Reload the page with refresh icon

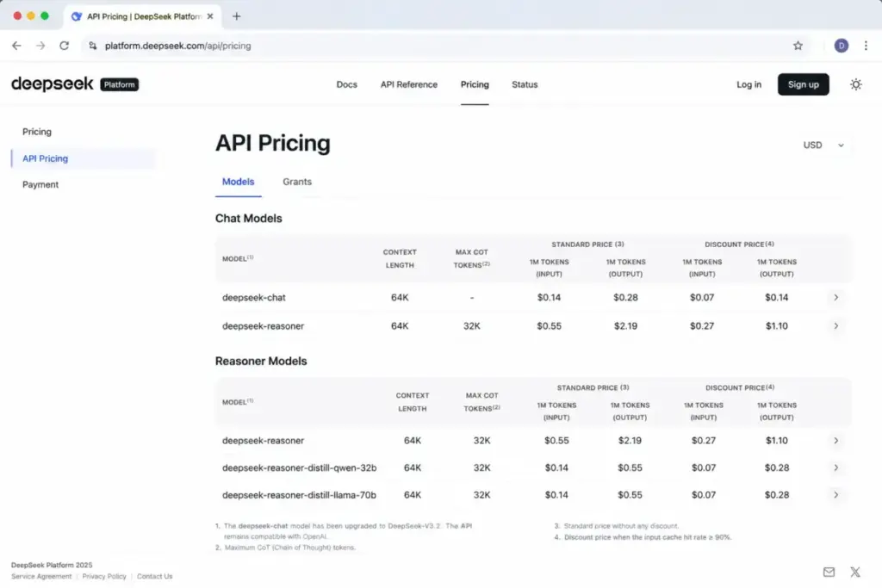tap(64, 46)
